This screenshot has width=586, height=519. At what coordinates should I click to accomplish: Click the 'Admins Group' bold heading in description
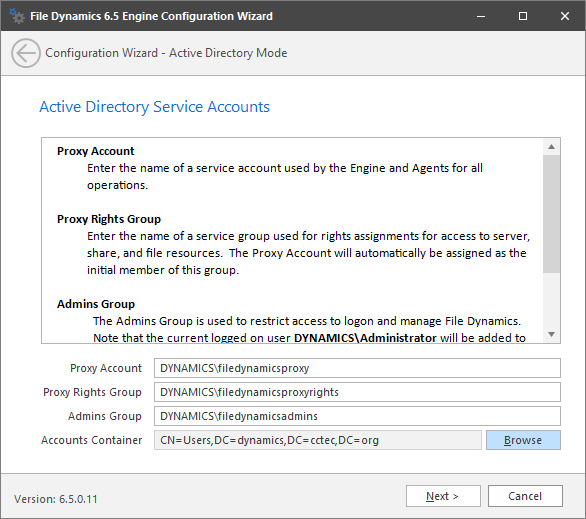point(96,304)
